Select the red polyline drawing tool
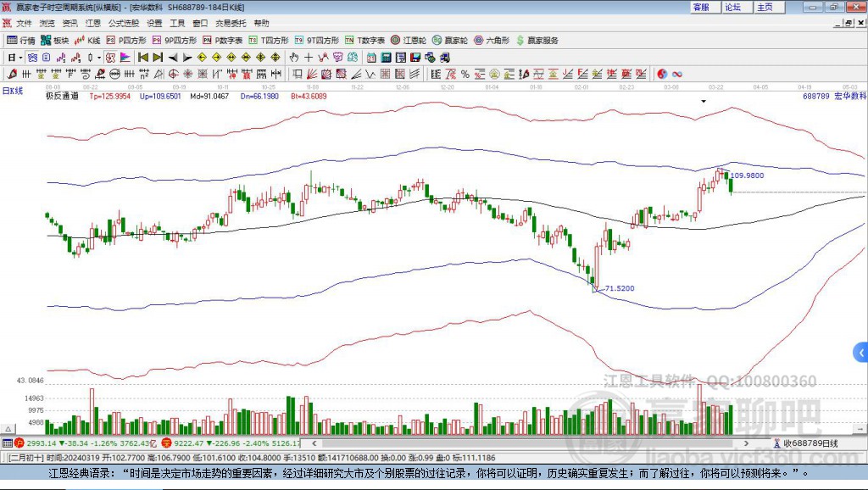 pos(323,58)
